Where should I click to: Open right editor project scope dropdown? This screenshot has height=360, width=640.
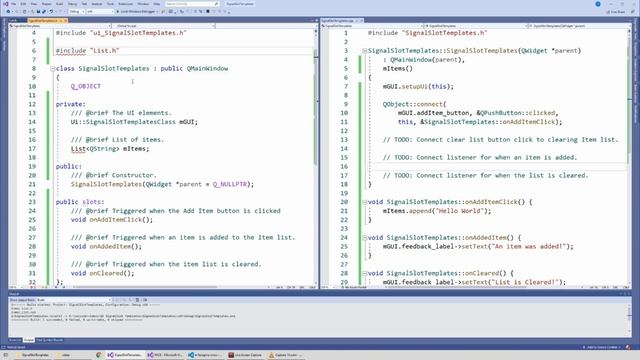pyautogui.click(x=372, y=26)
